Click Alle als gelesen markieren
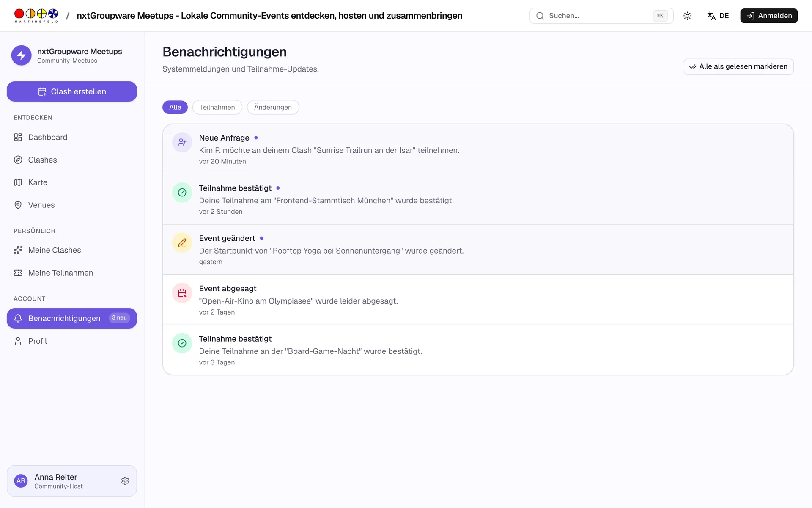 (x=738, y=66)
